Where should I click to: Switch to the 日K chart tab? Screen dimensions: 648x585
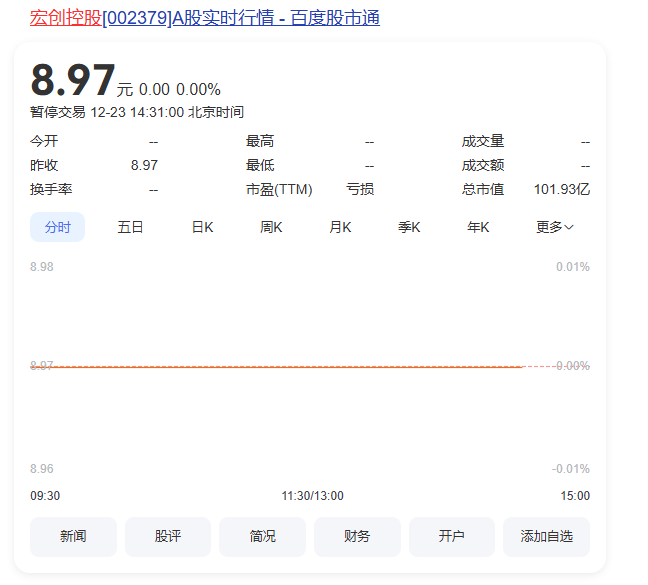point(202,227)
